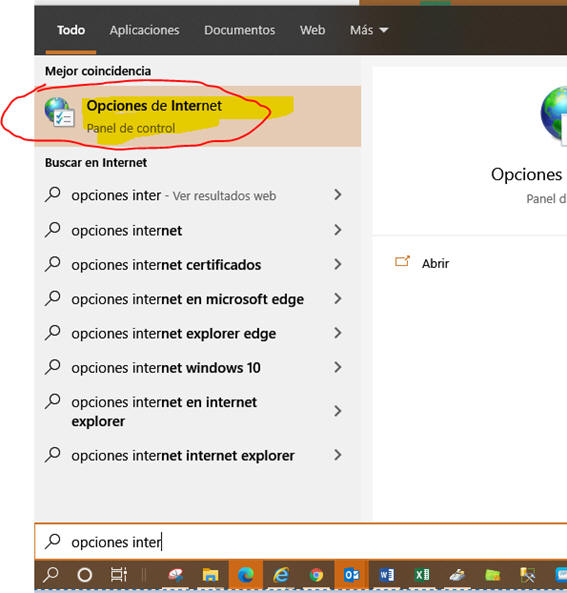
Task: Expand arrow next to 'en internet explorer' suggestion
Action: point(338,411)
